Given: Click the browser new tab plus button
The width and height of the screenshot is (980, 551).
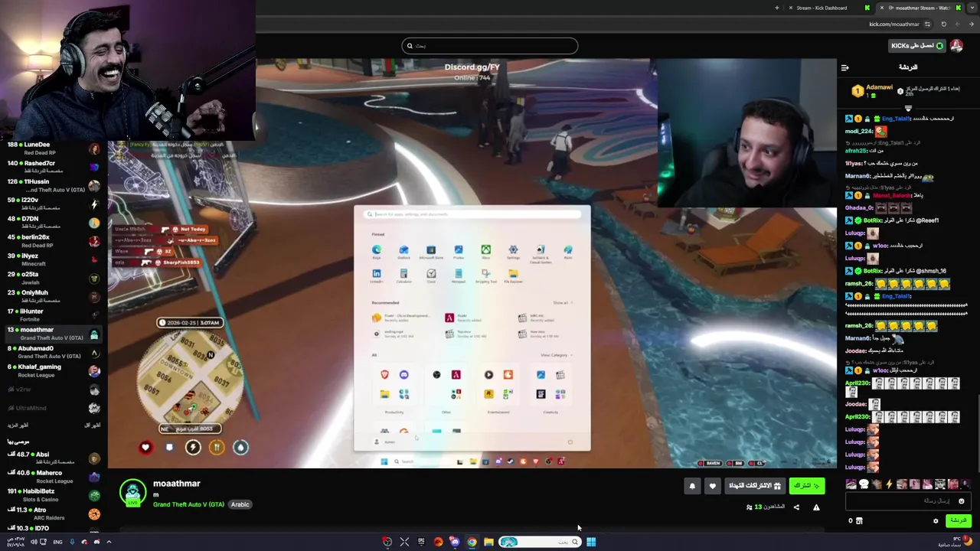Looking at the screenshot, I should point(776,8).
